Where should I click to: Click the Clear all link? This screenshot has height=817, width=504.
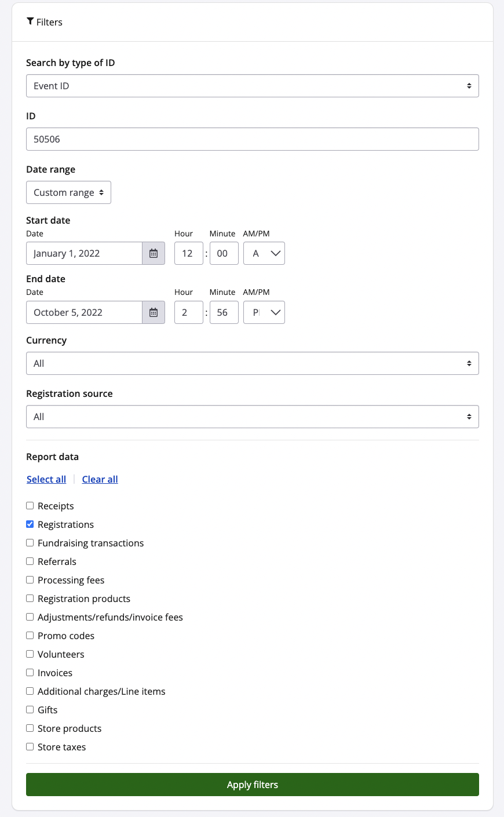pos(100,479)
